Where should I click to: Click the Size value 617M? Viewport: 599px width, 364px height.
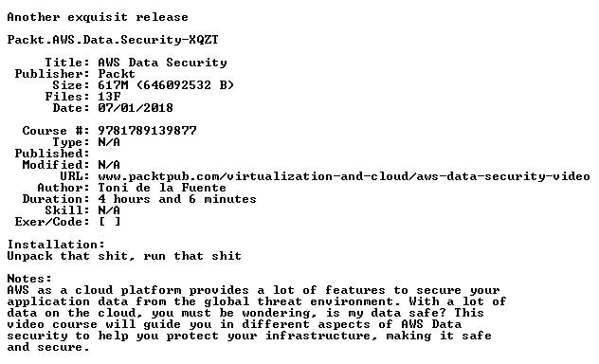[113, 85]
